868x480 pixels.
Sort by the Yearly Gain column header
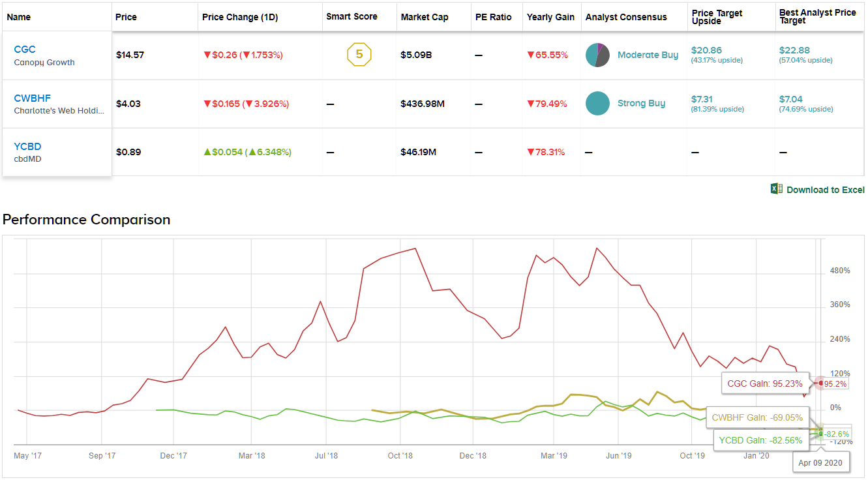(x=550, y=17)
